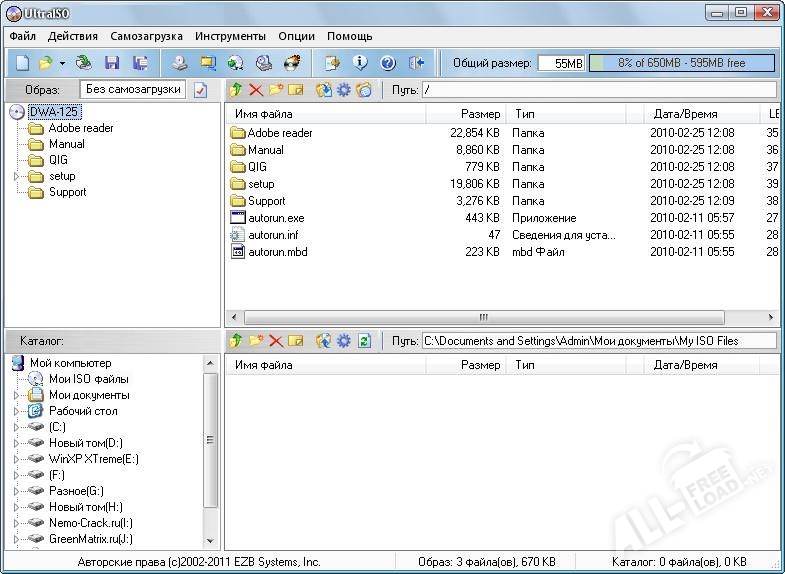
Task: Expand the setup folder in image tree
Action: tap(16, 176)
